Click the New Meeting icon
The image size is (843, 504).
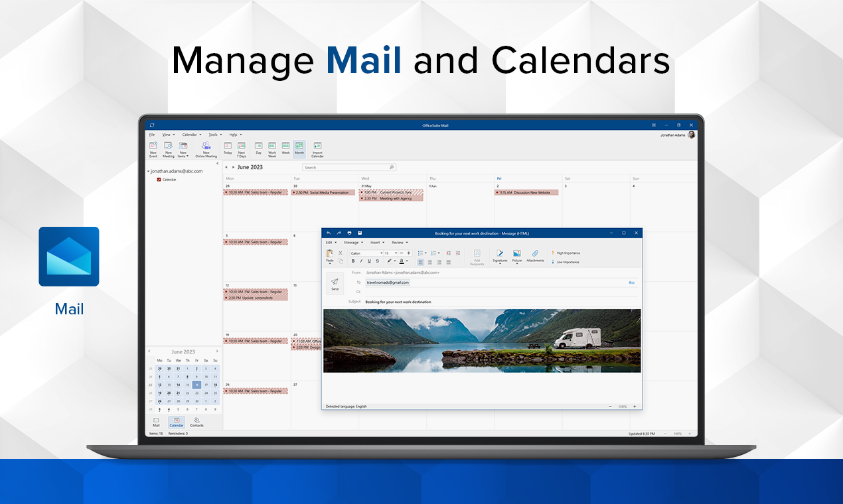point(169,145)
